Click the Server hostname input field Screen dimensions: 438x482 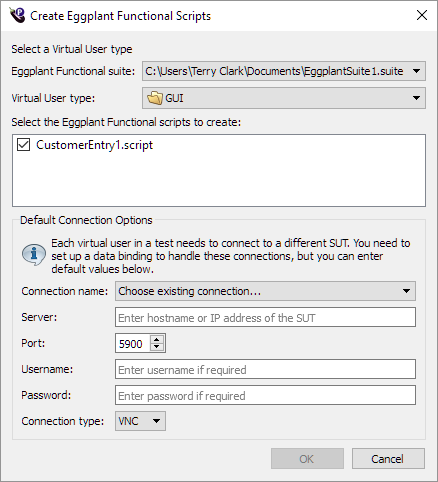coord(265,317)
